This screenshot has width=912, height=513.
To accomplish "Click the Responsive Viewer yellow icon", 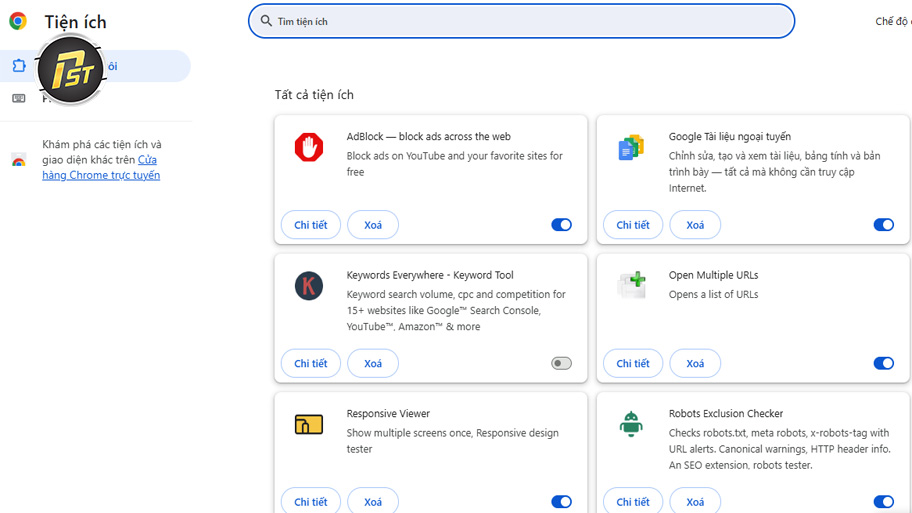I will (309, 424).
